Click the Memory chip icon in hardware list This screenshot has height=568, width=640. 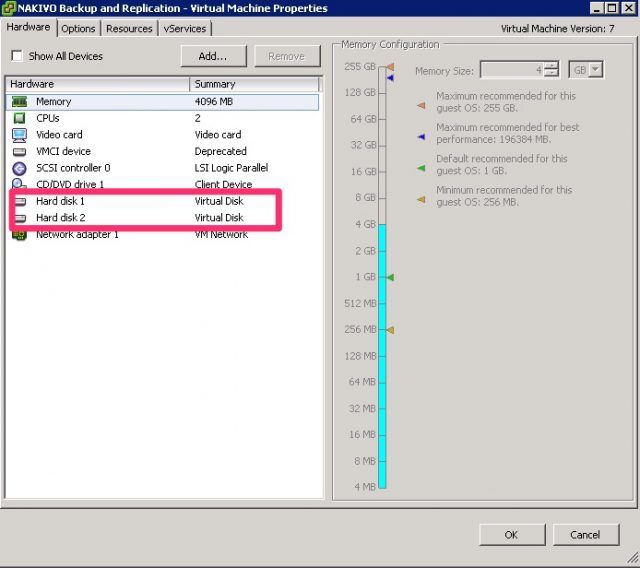point(19,102)
